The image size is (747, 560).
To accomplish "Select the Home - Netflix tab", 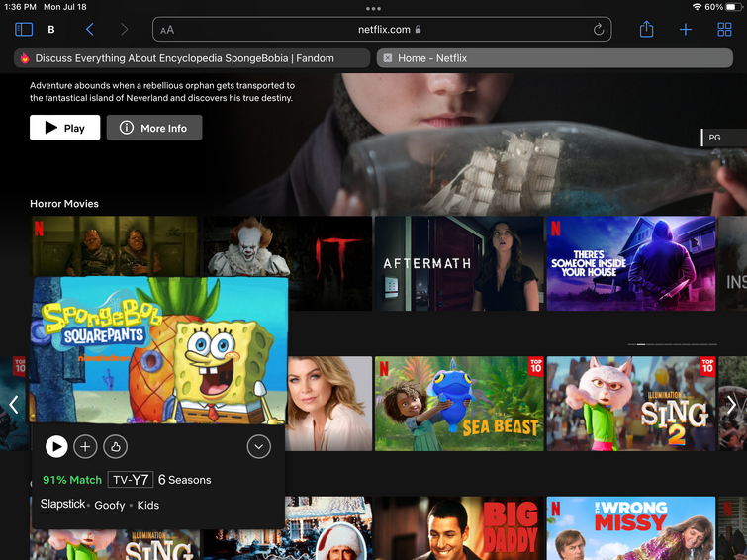I will pyautogui.click(x=554, y=58).
